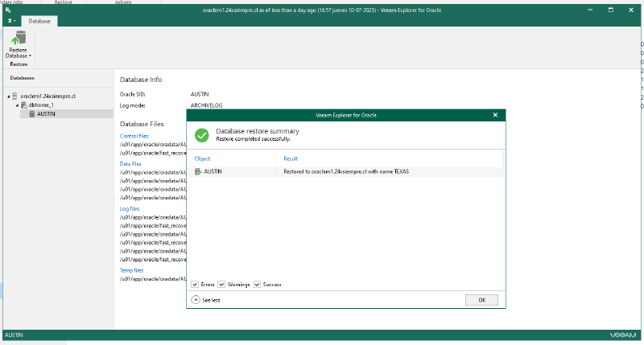Select the oraclem1.24xsiempre.cl tree label

[48, 96]
